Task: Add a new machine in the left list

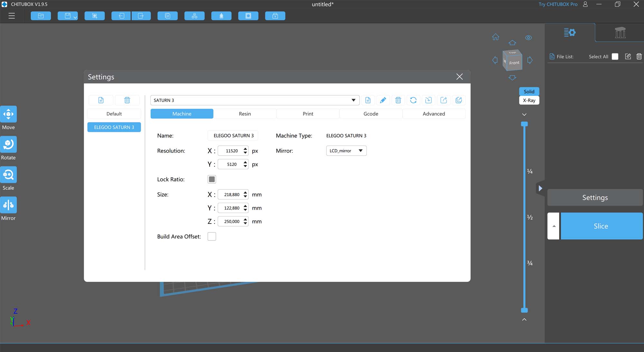Action: 101,100
